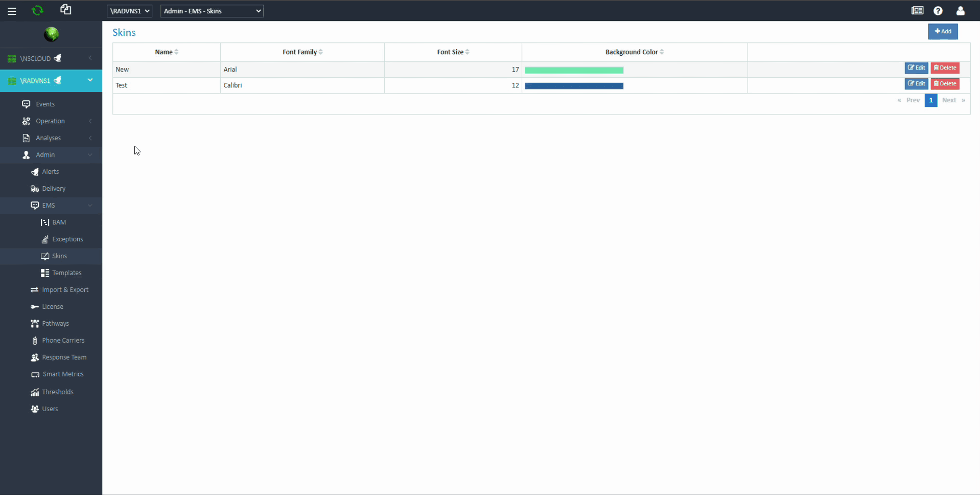Click the Pathways icon
Screen dimensions: 980x495
pos(35,324)
